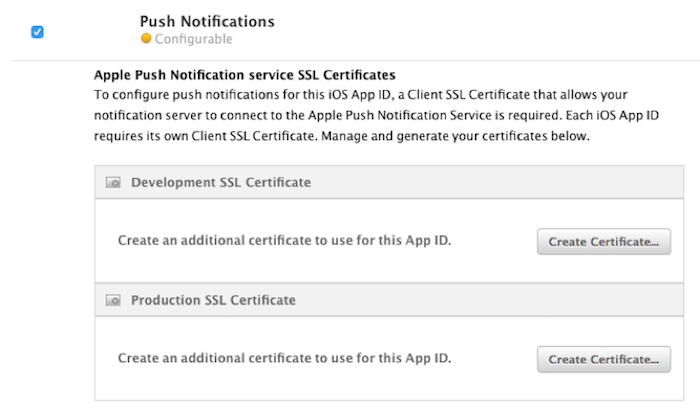The width and height of the screenshot is (700, 408).
Task: Create a Production SSL certificate
Action: tap(604, 359)
